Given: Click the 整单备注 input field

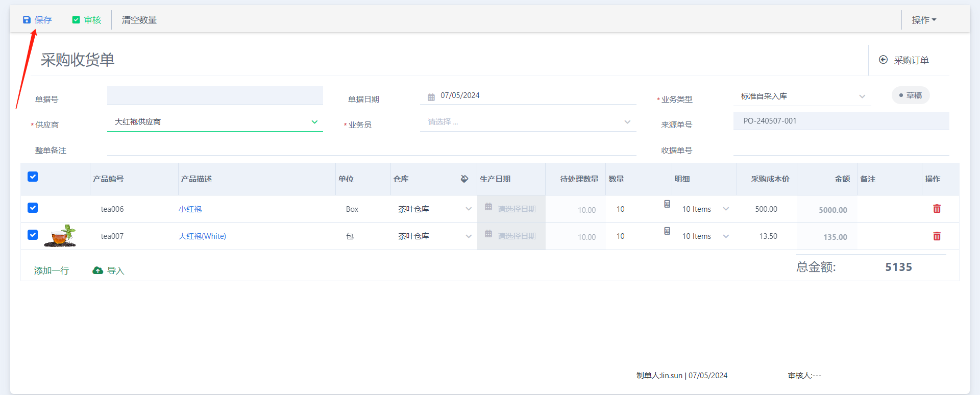Looking at the screenshot, I should click(x=372, y=148).
